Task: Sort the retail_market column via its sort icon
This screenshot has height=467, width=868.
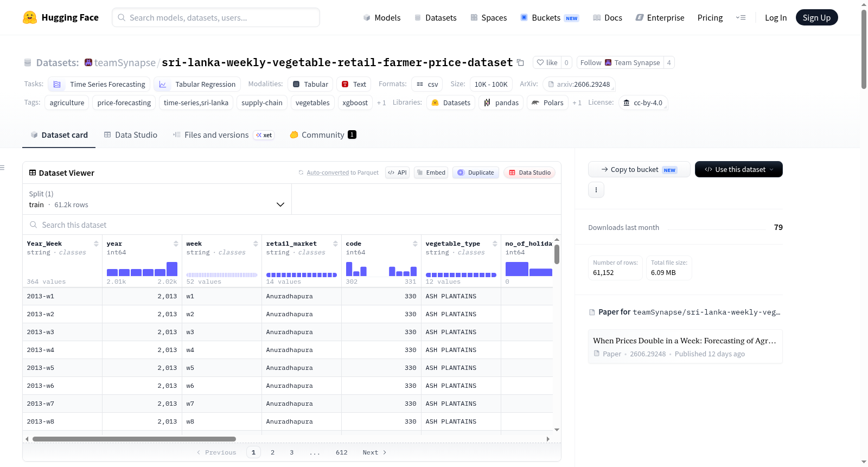Action: pos(335,244)
